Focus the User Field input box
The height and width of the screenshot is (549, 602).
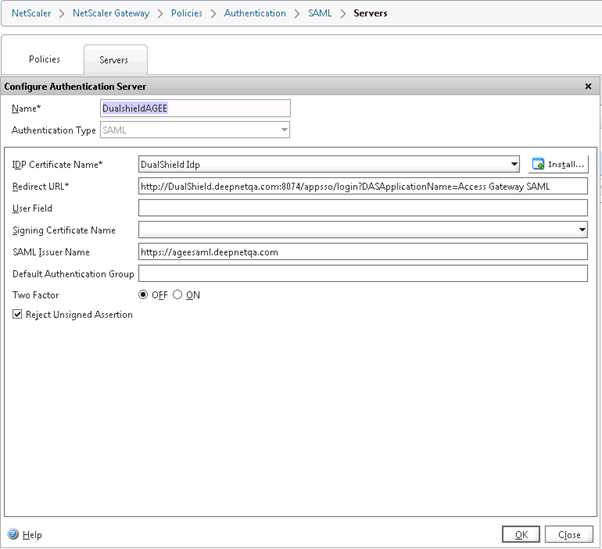pos(362,208)
